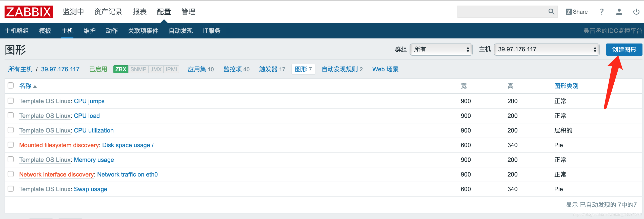The height and width of the screenshot is (219, 644).
Task: Click the Pie type in Swap usage row
Action: [558, 189]
